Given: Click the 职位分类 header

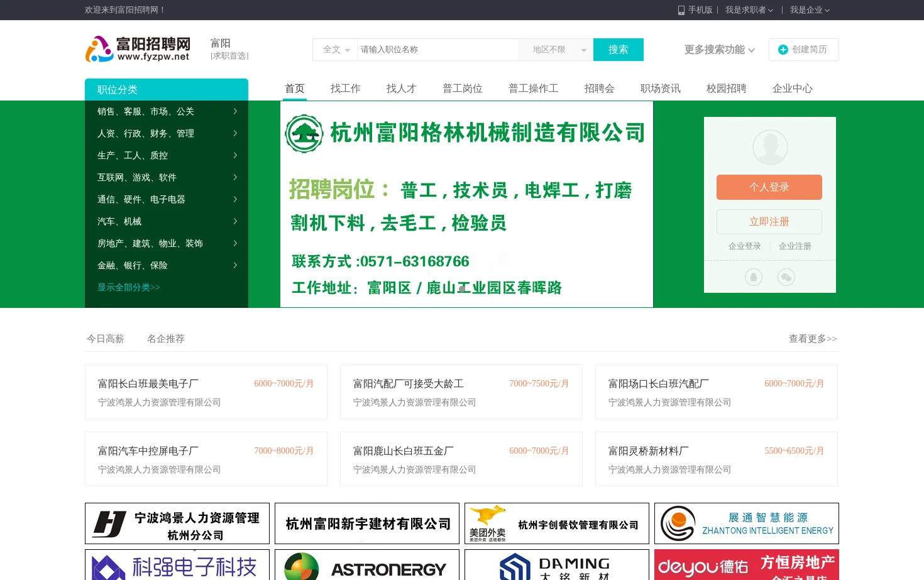Looking at the screenshot, I should pyautogui.click(x=167, y=90).
